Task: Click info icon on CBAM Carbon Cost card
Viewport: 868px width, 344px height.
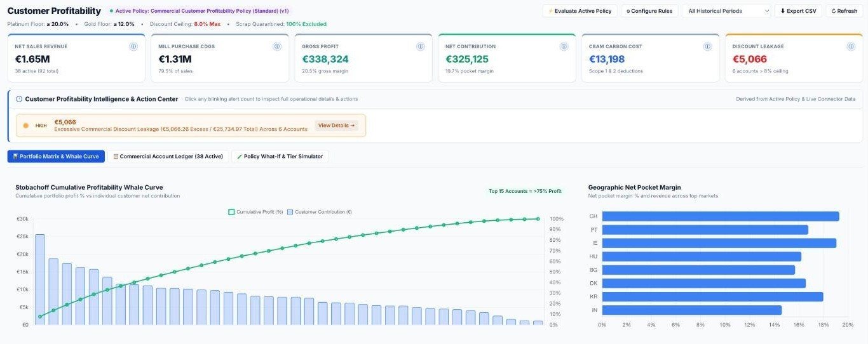Action: point(708,46)
